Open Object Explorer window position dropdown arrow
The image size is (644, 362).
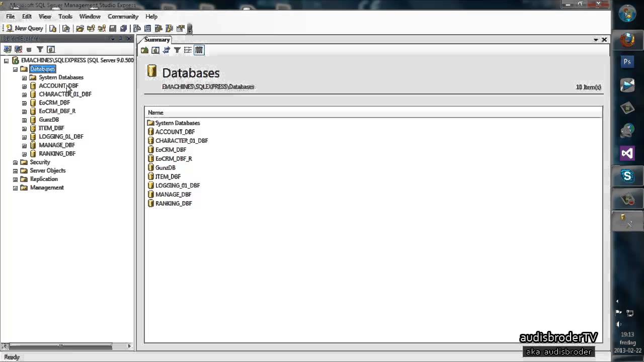point(113,39)
